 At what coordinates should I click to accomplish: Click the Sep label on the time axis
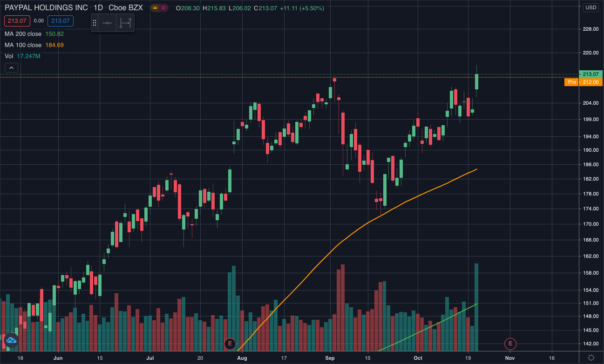[330, 358]
